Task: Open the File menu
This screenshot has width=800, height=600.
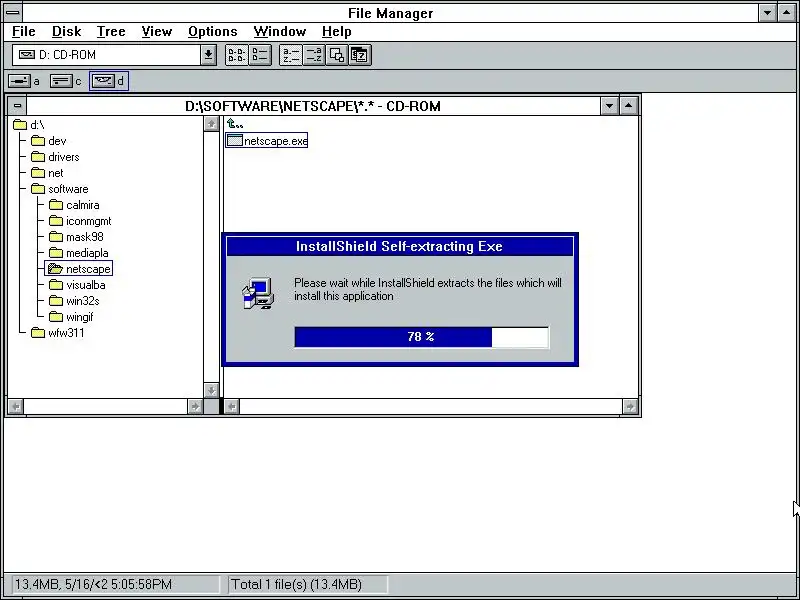Action: tap(23, 32)
